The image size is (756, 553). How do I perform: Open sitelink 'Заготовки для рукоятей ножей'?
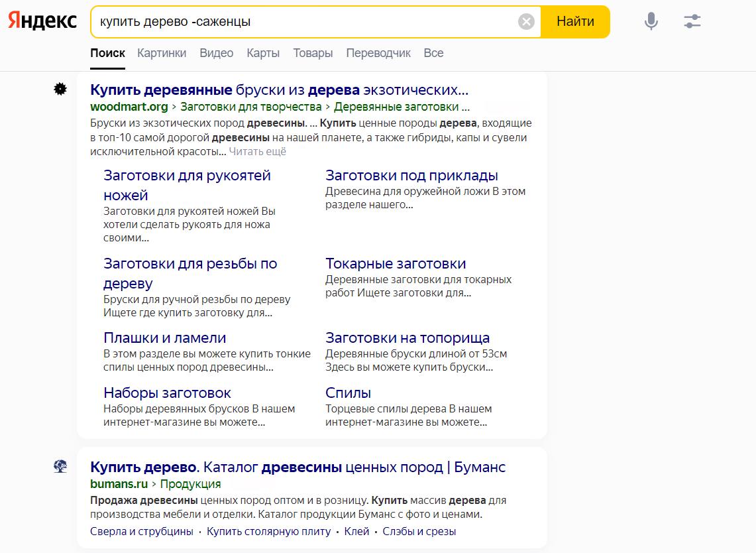[x=187, y=185]
